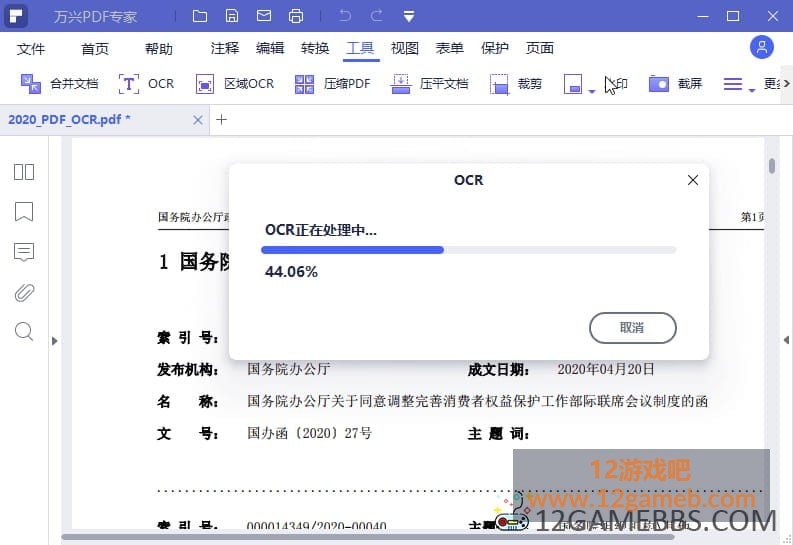Click the OCR正在处理中 status text

(321, 230)
